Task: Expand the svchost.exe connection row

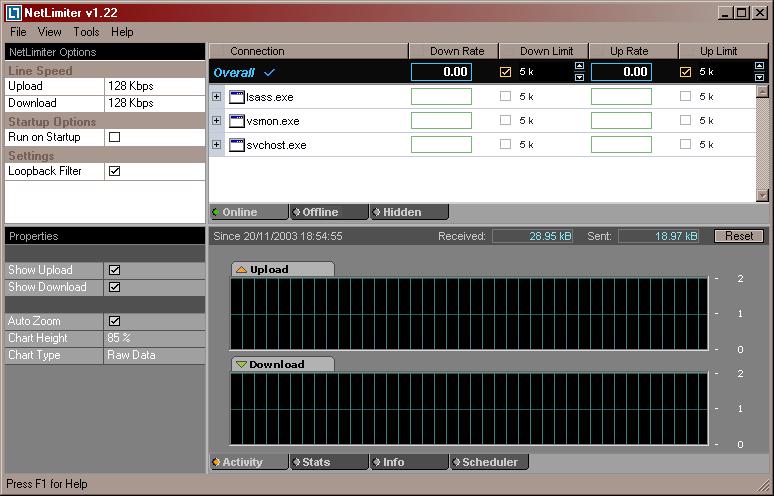Action: 216,145
